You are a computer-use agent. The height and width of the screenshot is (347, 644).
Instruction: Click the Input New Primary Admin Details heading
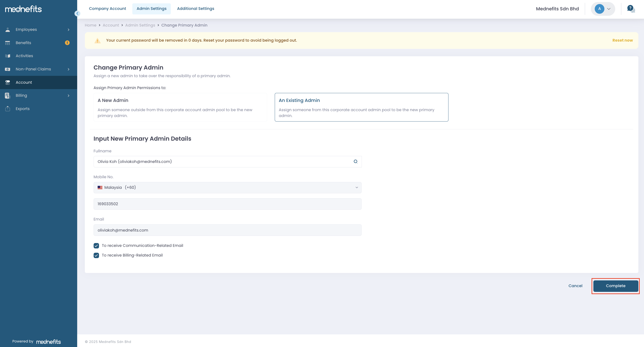(x=142, y=139)
